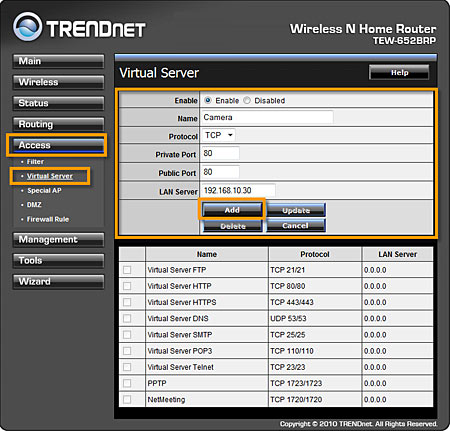Open the Wireless menu
Viewport: 450px width, 431px height.
(58, 82)
